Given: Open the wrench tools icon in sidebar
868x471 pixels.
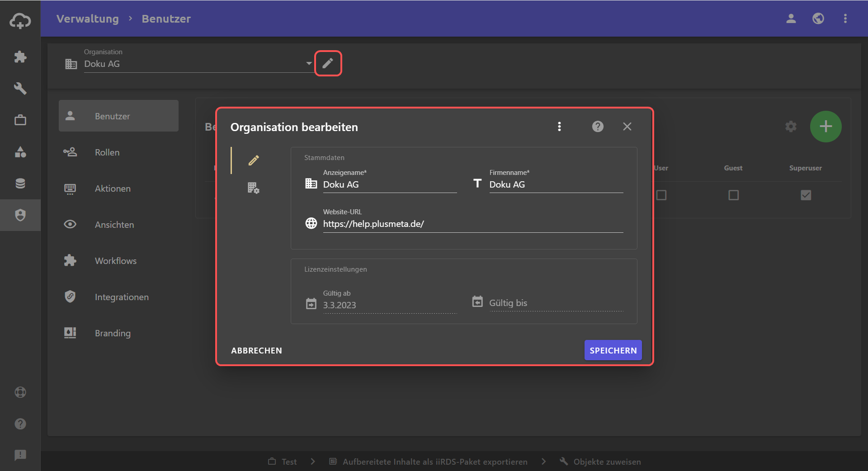Looking at the screenshot, I should [x=20, y=88].
